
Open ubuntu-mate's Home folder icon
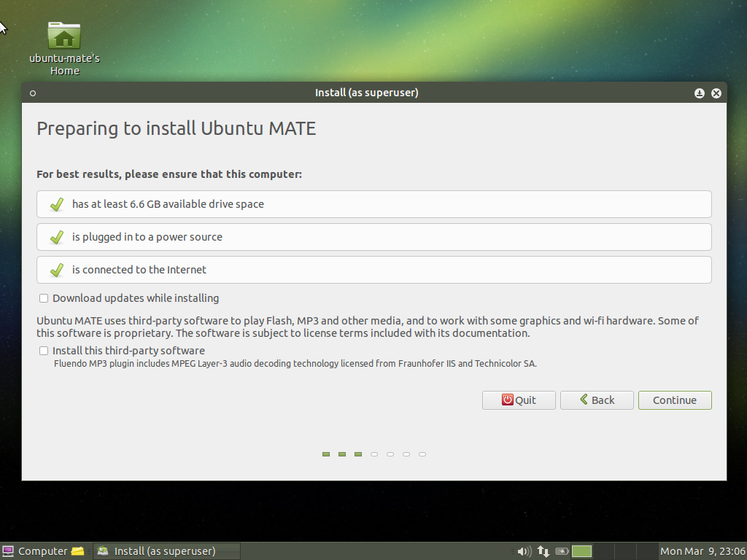tap(64, 35)
